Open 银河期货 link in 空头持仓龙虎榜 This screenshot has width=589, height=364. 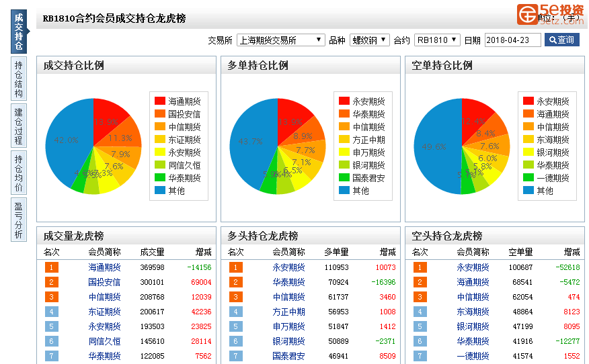point(473,326)
